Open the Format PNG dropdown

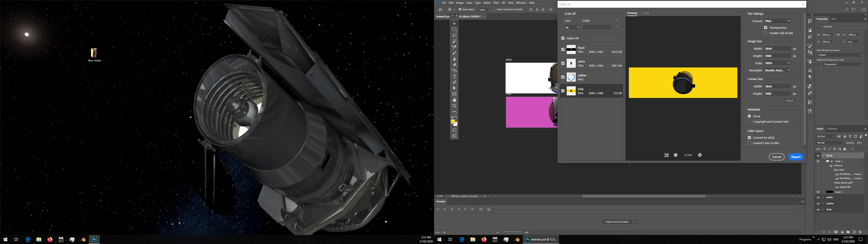777,21
